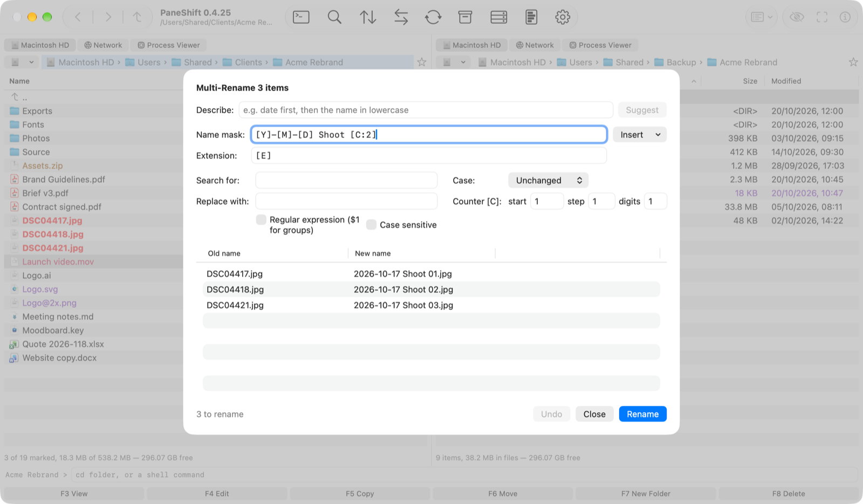This screenshot has height=504, width=863.
Task: Open the Insert dropdown menu
Action: (640, 135)
